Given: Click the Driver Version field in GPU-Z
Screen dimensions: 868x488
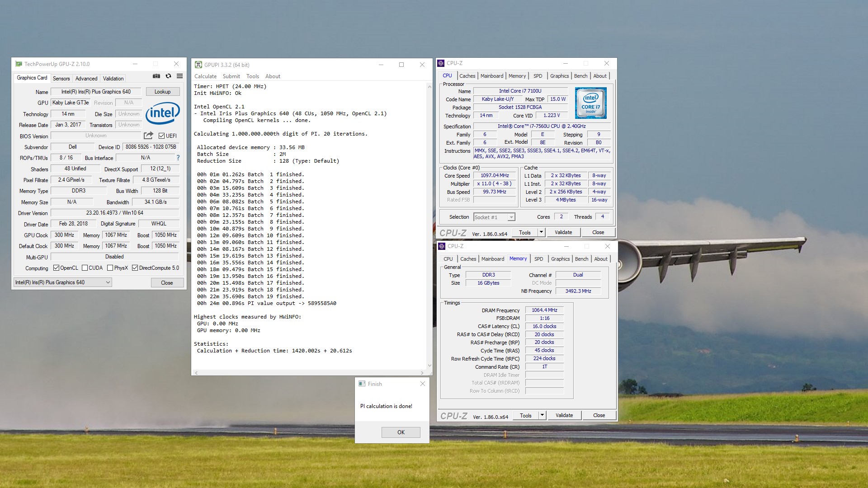Looking at the screenshot, I should [115, 213].
